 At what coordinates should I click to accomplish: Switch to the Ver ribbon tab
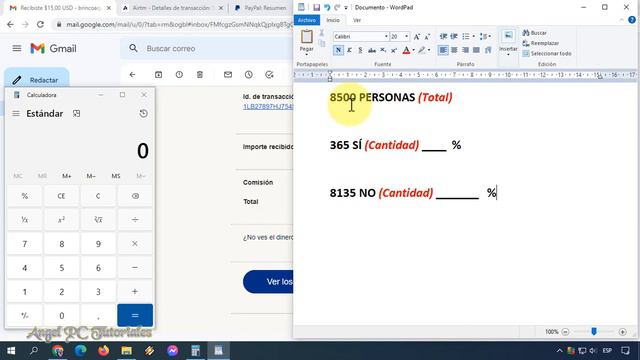(x=357, y=20)
